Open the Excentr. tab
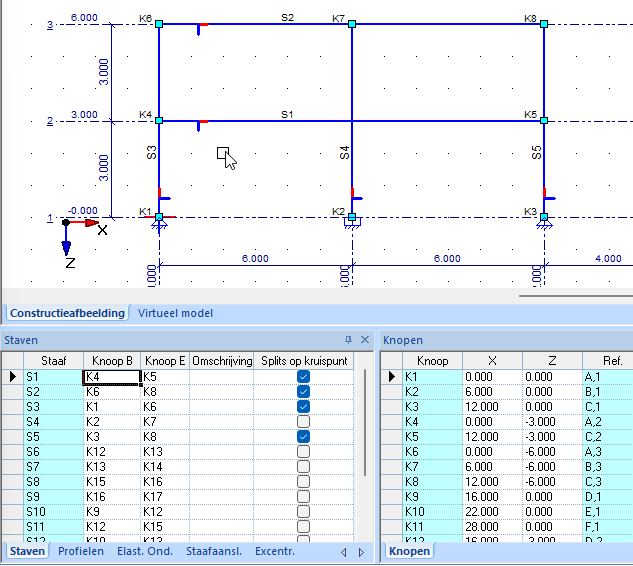 click(275, 551)
